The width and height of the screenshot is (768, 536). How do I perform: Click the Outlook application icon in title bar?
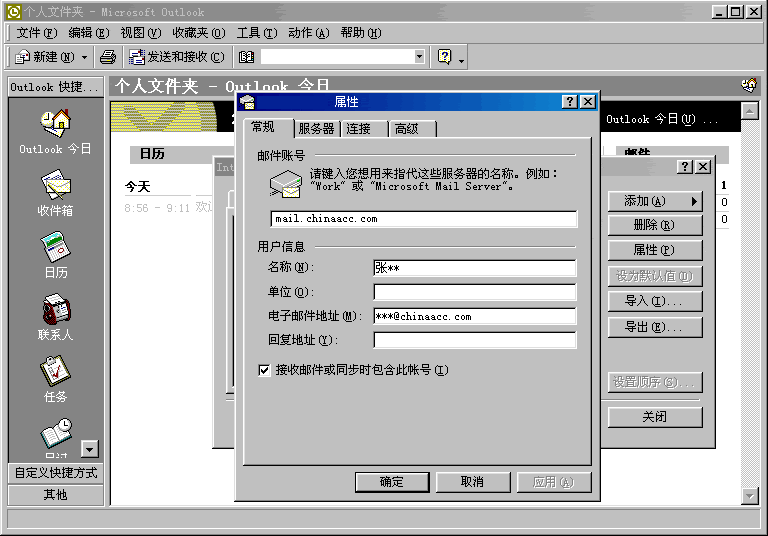click(14, 12)
